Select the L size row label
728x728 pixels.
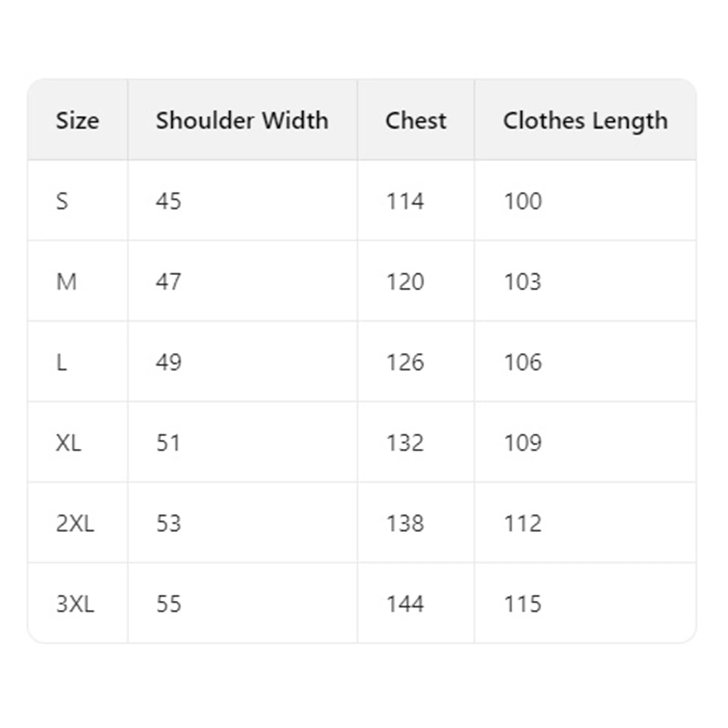click(x=61, y=362)
